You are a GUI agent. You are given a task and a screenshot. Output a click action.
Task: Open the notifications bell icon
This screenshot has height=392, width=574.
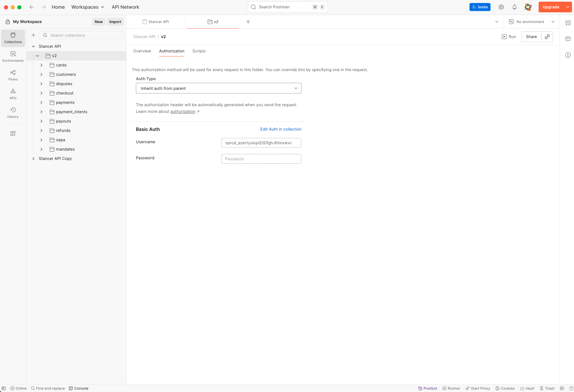[514, 7]
